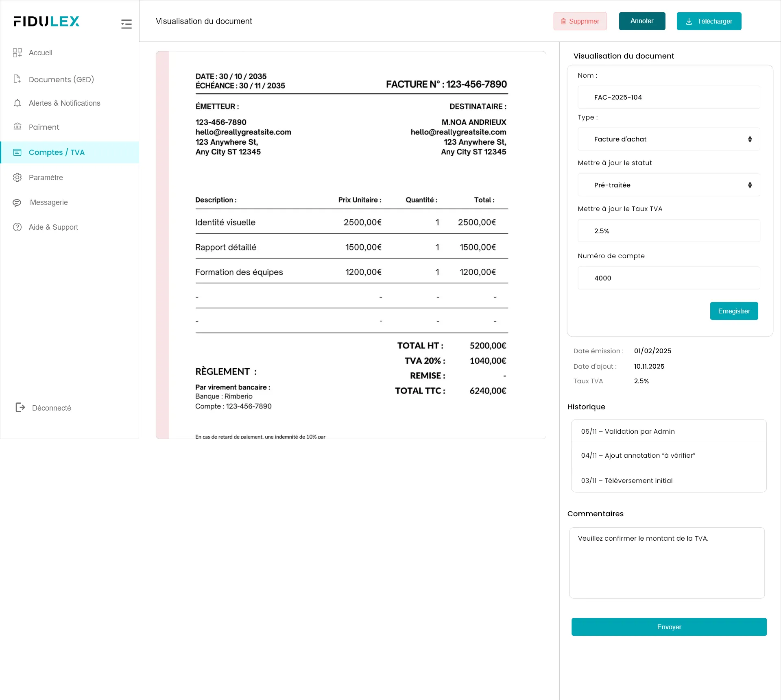Toggle the sidebar collapse hamburger icon

coord(126,24)
